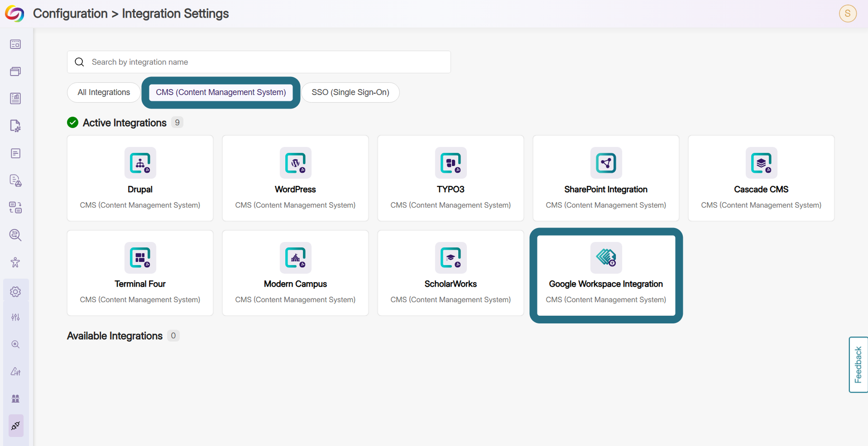868x446 pixels.
Task: Open the Feedback side tab
Action: [x=858, y=365]
